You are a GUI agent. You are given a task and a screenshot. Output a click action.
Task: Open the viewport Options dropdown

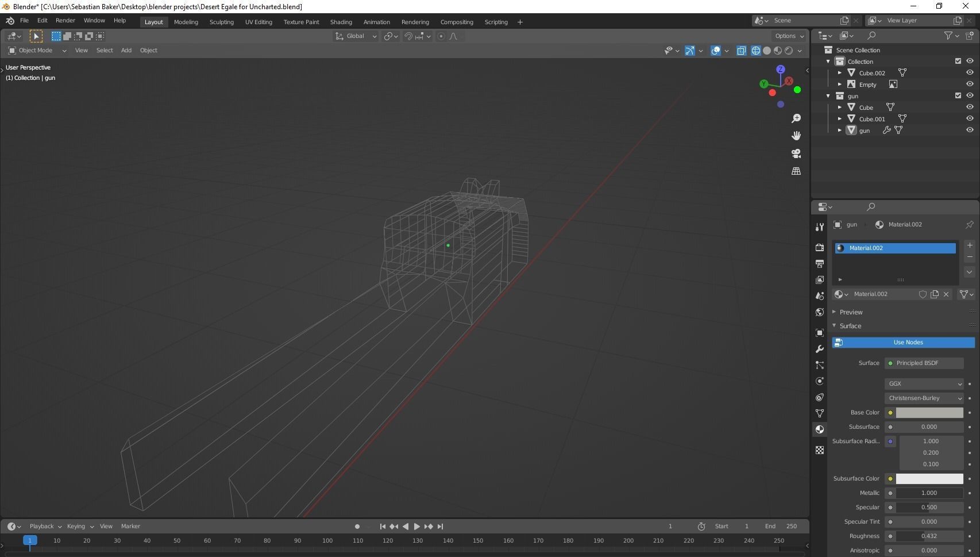789,36
